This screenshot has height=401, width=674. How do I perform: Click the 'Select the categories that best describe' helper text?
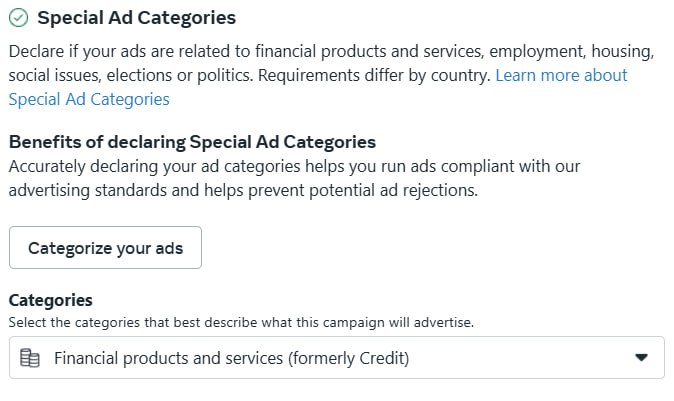pyautogui.click(x=241, y=322)
